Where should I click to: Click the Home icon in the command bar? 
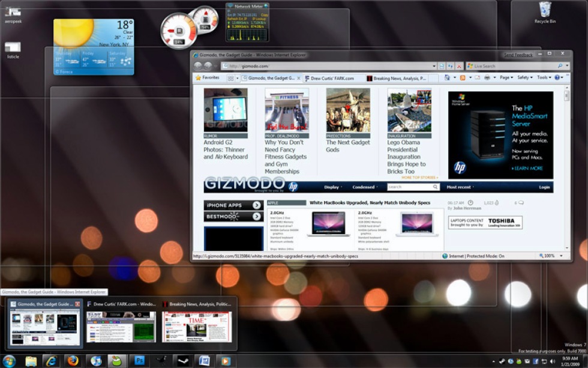point(447,77)
